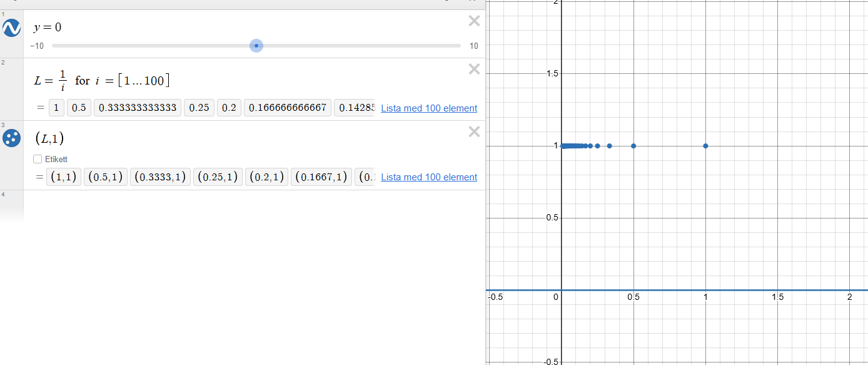Open 'Lista med 100 element' link for L

pos(428,108)
